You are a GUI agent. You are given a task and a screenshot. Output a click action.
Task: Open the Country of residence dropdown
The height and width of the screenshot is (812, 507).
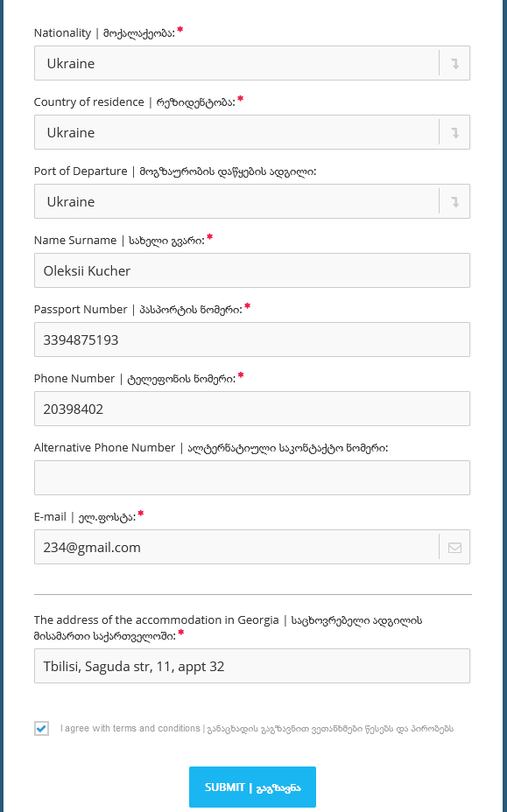pos(252,132)
